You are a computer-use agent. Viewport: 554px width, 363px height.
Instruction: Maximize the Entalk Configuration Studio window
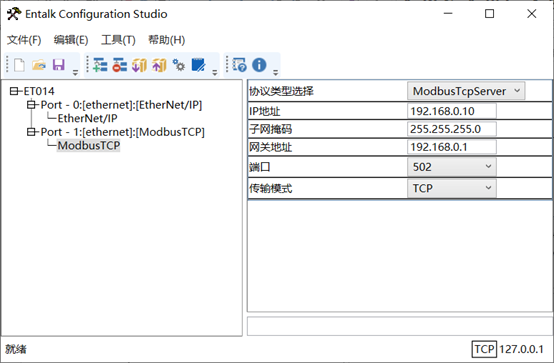[x=489, y=14]
